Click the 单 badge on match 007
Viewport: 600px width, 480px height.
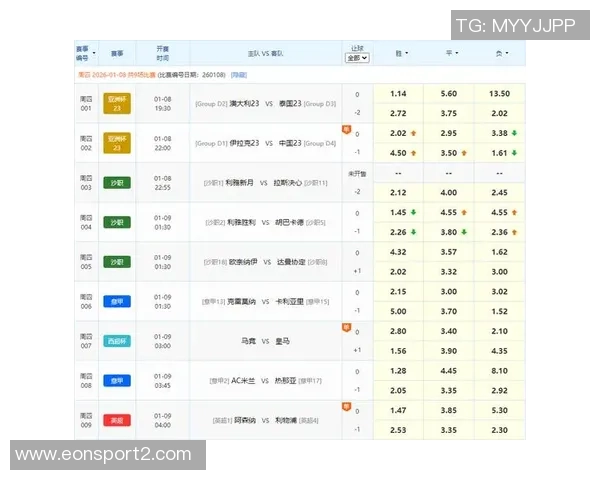click(346, 327)
